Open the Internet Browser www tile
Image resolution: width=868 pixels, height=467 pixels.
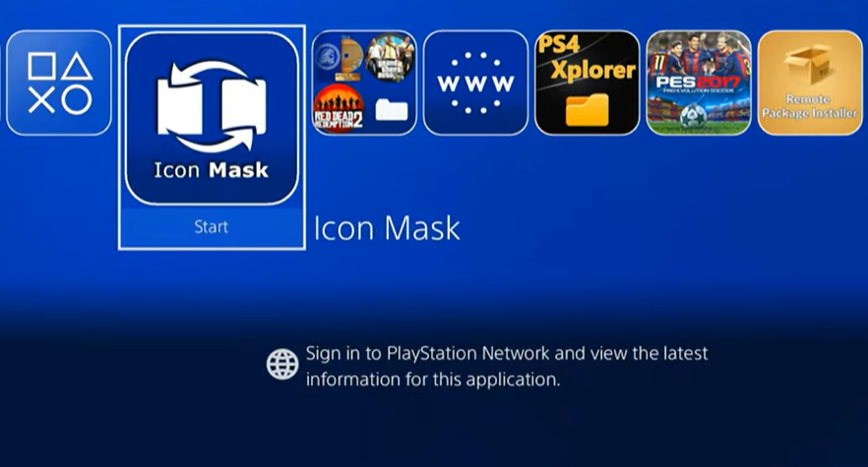point(475,83)
